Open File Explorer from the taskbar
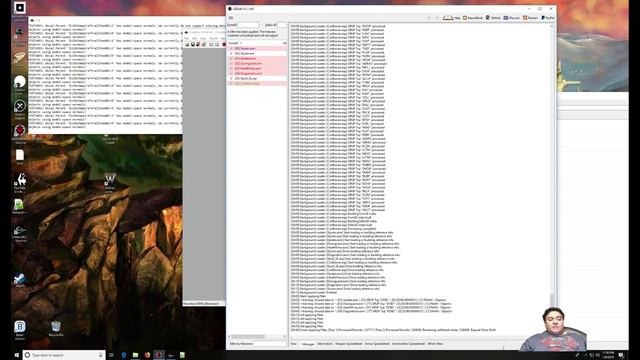 (x=135, y=355)
